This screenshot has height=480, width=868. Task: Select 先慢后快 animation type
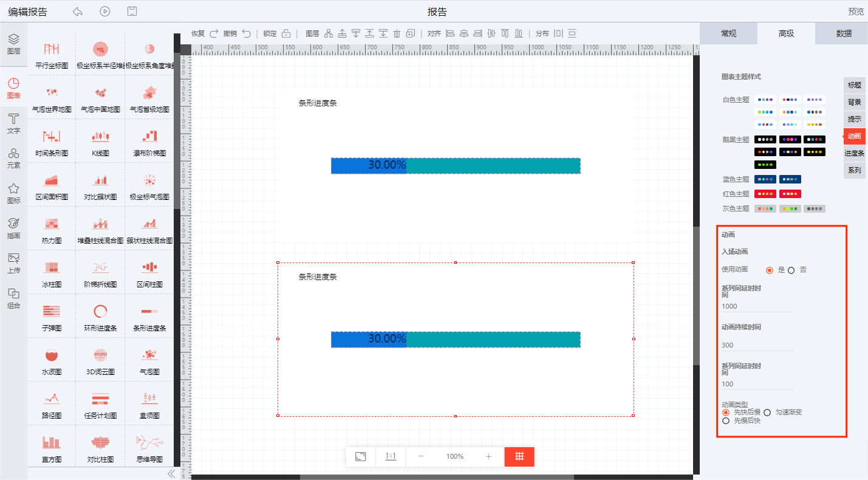(726, 420)
